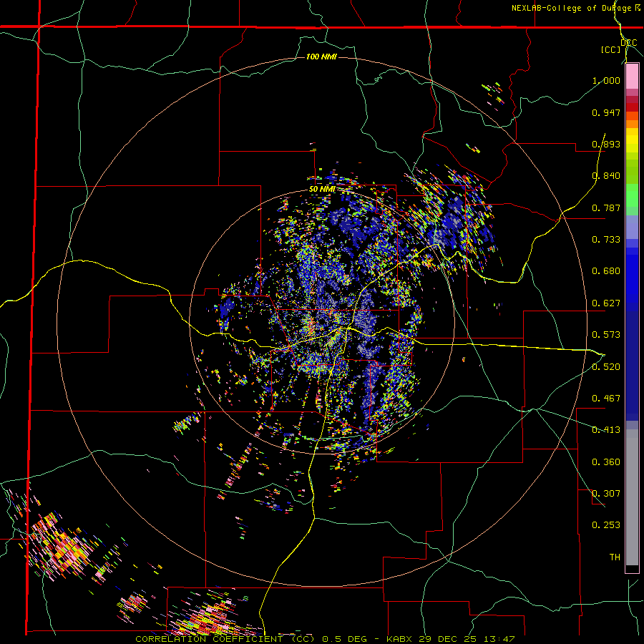
Task: Select the 0.680 legend value
Action: (606, 271)
